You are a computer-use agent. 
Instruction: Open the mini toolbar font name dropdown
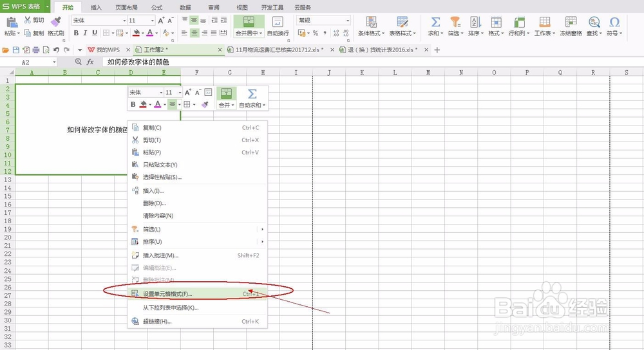coord(161,93)
